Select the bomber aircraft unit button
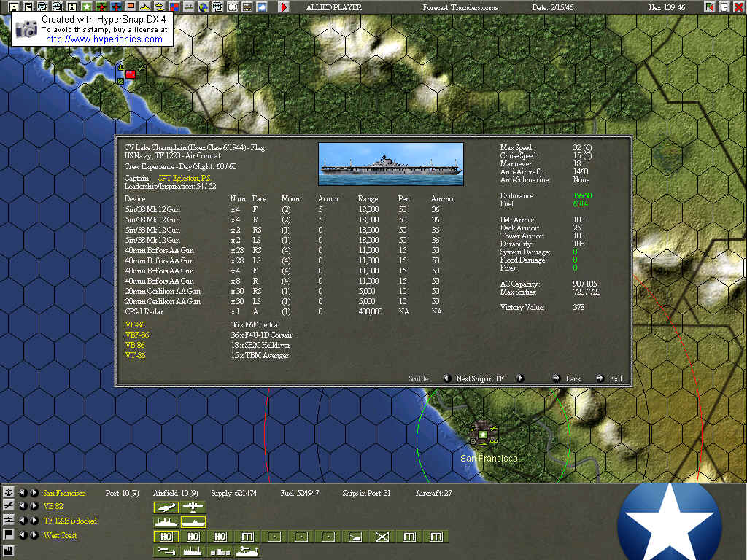 193,507
